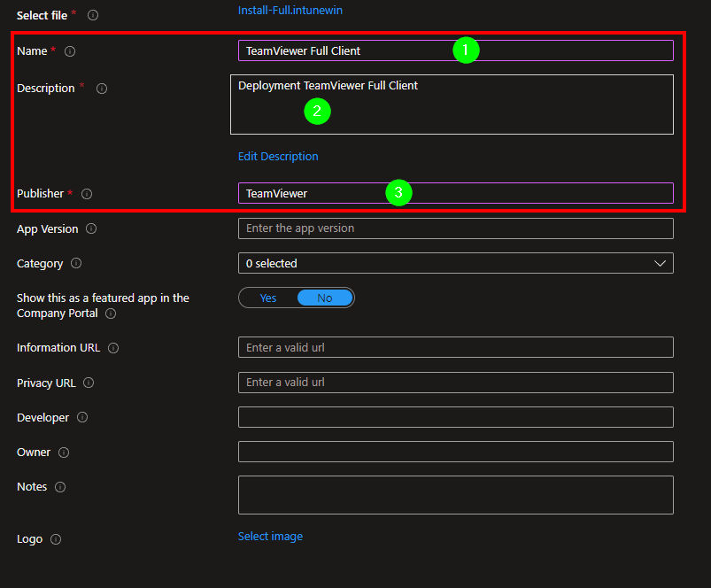Click the info icon beside Publisher label
The image size is (711, 588).
[87, 194]
